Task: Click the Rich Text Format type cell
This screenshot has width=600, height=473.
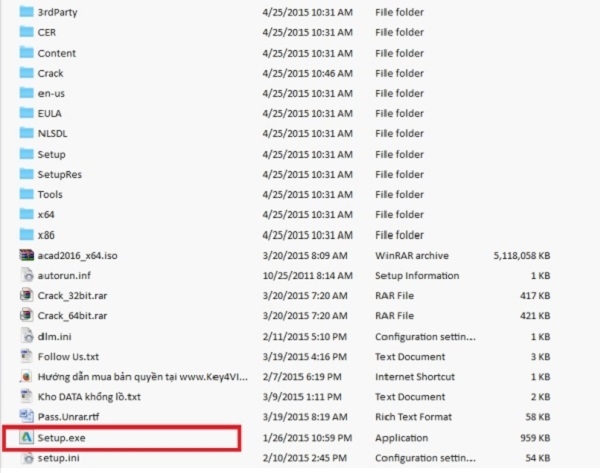Action: coord(413,417)
